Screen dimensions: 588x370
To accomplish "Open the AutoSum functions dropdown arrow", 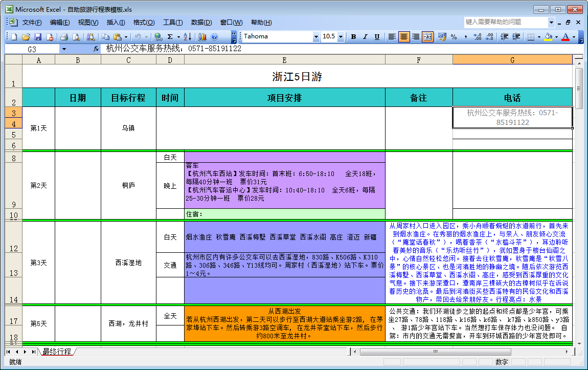I will [x=178, y=37].
